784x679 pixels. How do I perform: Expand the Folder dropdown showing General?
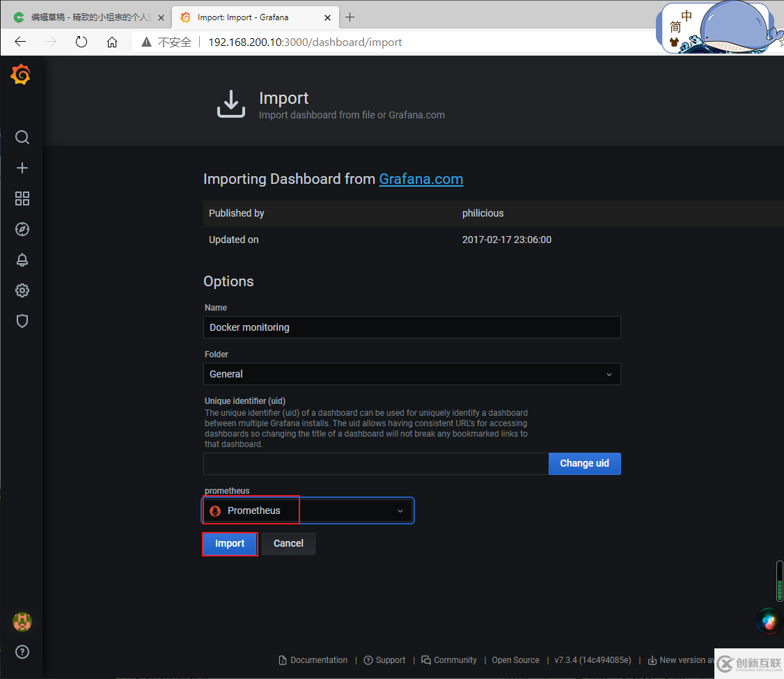[x=412, y=374]
